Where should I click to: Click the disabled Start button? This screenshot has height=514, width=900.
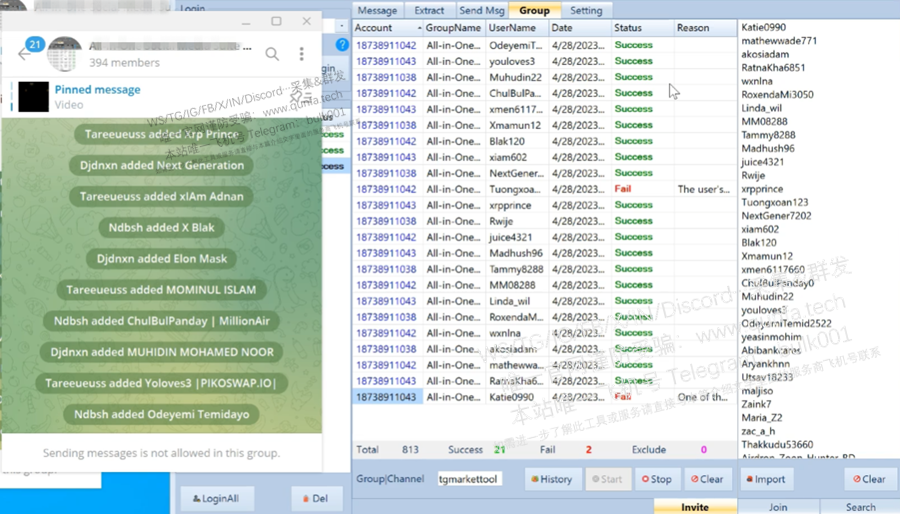pyautogui.click(x=607, y=479)
